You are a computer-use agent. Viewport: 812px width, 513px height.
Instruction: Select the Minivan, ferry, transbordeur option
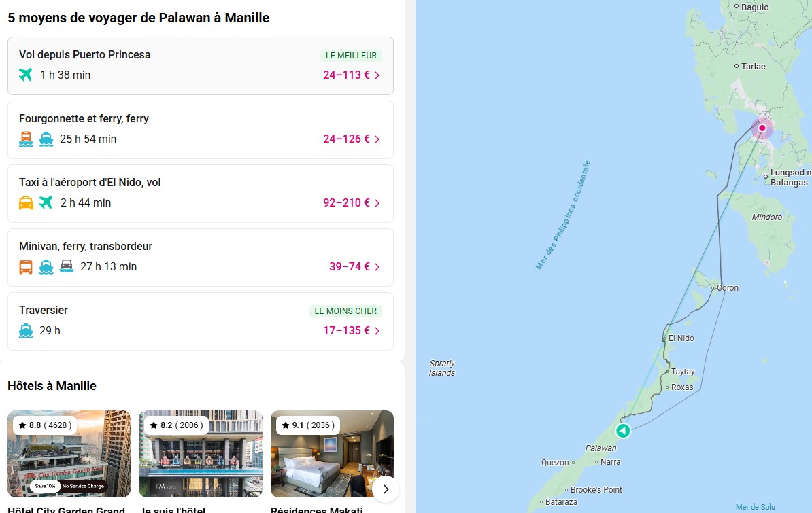(x=200, y=257)
